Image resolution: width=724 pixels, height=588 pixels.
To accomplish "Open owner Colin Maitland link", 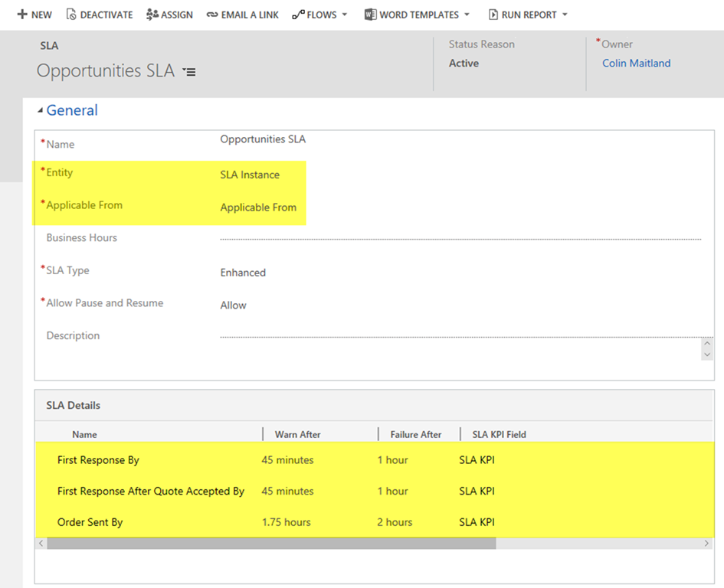I will (636, 64).
